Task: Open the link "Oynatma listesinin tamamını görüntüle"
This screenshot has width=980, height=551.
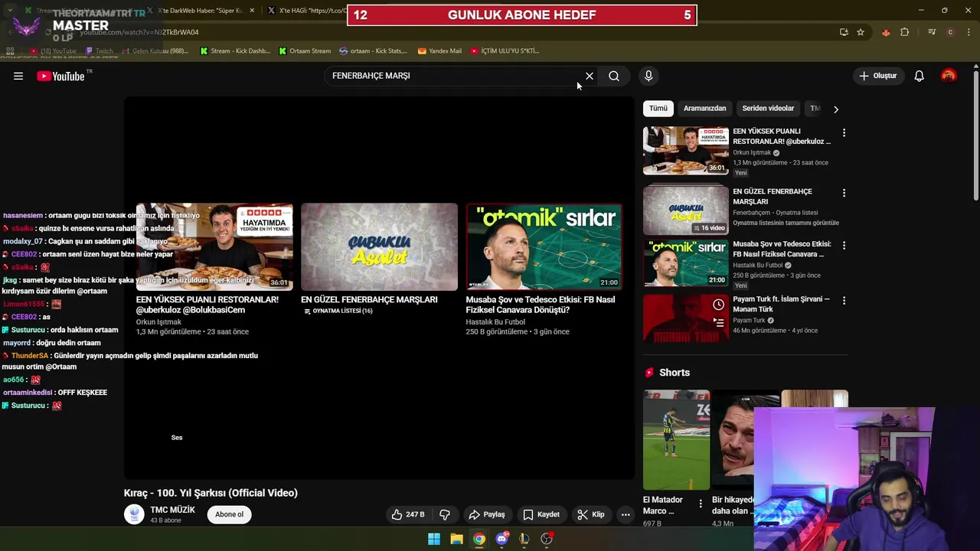Action: click(x=786, y=223)
